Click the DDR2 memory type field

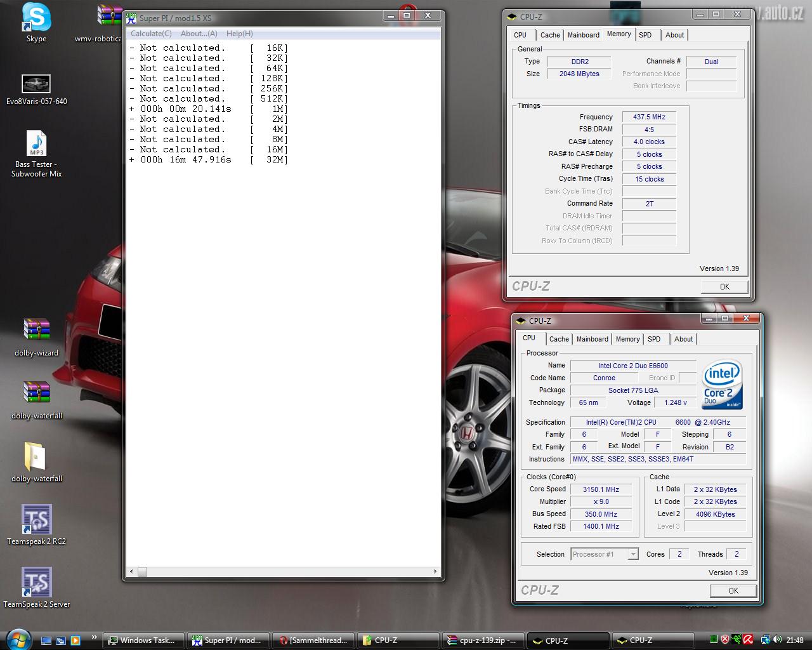(579, 62)
